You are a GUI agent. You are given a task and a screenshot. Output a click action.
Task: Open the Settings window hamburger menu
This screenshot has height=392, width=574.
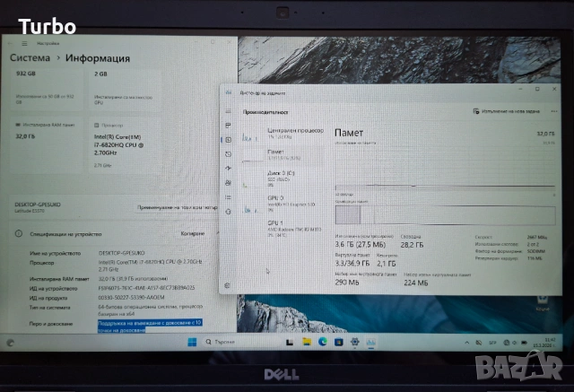(x=24, y=44)
